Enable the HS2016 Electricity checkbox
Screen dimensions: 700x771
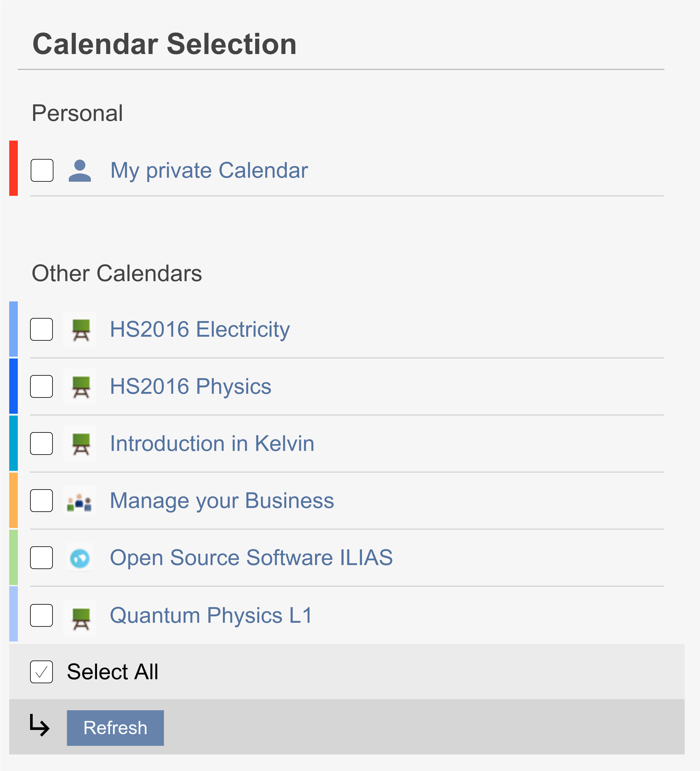point(41,329)
